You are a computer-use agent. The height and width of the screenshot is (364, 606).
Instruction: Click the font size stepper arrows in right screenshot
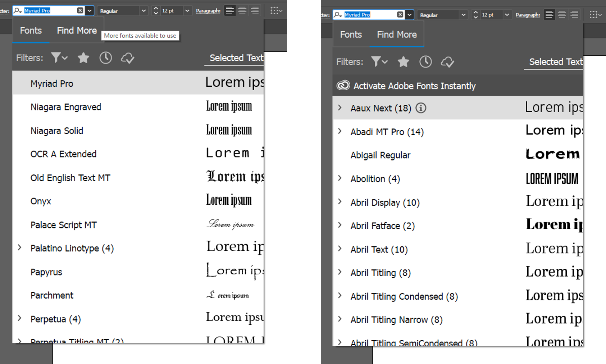(x=475, y=14)
